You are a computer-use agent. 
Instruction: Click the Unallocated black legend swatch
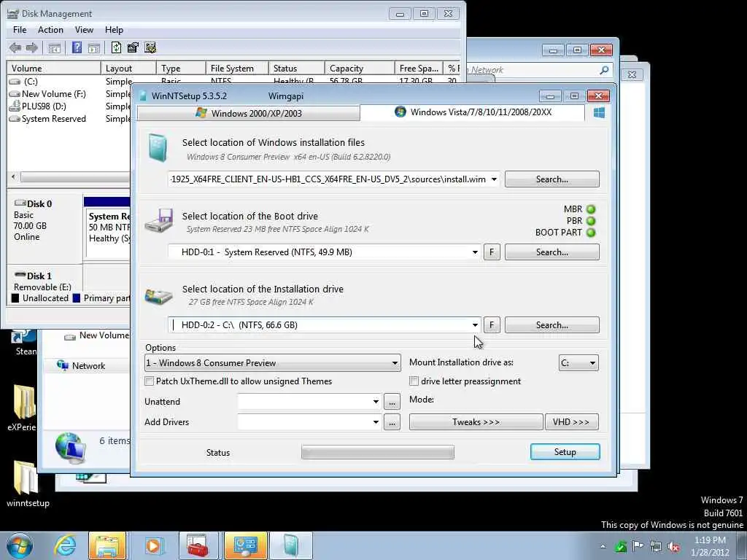coord(15,298)
